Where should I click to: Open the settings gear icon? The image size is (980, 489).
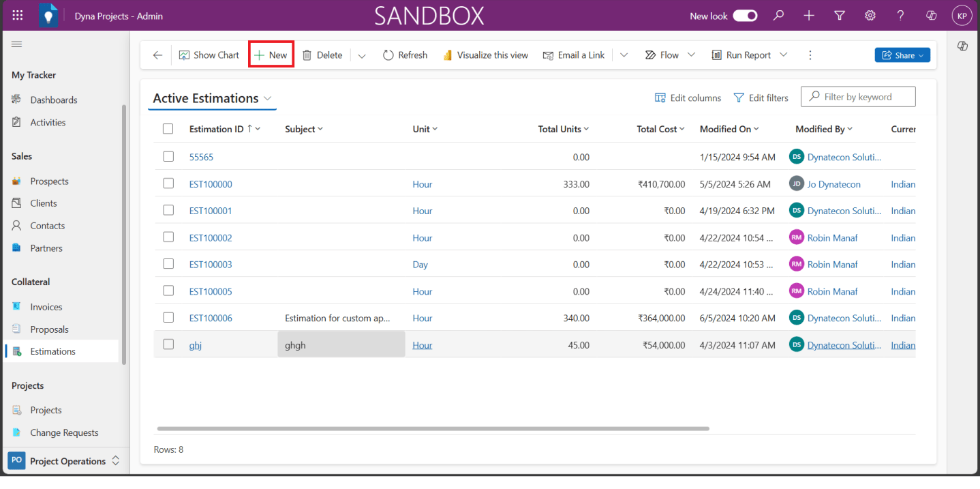[870, 16]
